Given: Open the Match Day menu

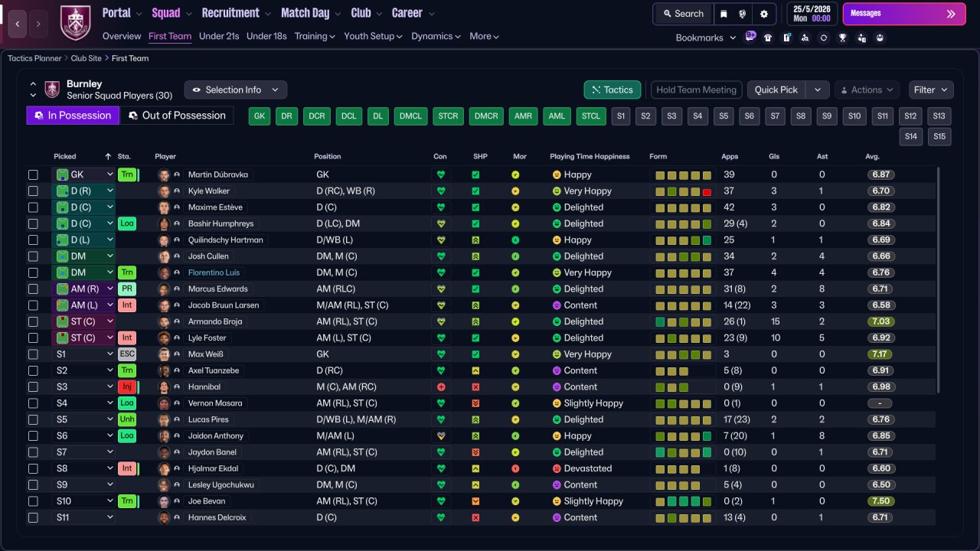Looking at the screenshot, I should click(310, 13).
